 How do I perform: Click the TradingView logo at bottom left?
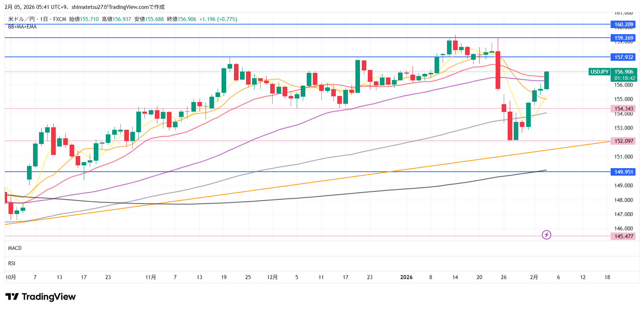[40, 297]
